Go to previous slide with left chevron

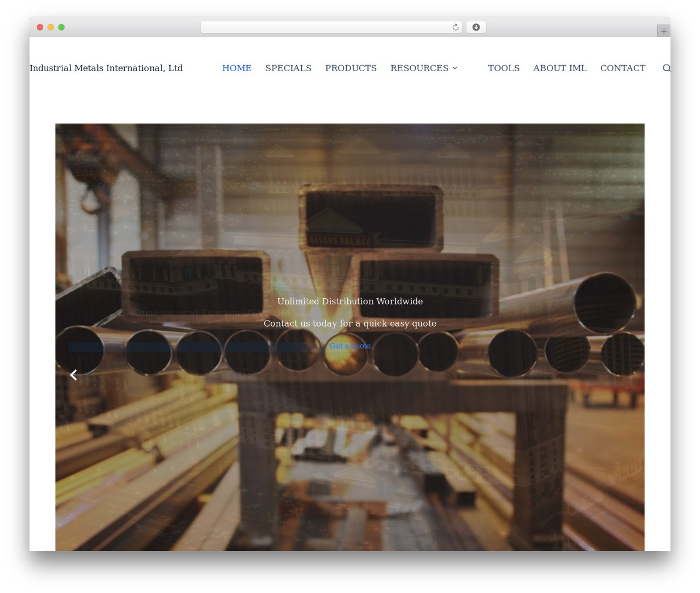(x=73, y=375)
